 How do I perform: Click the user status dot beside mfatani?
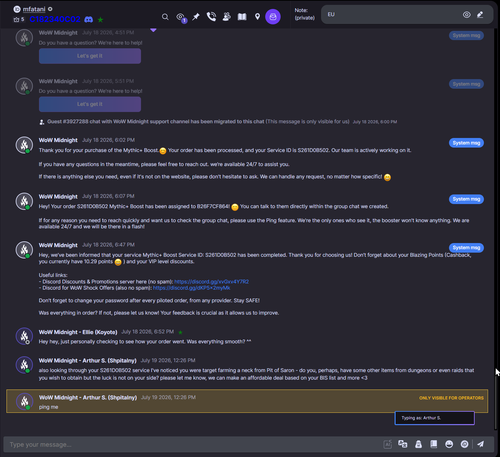(50, 9)
